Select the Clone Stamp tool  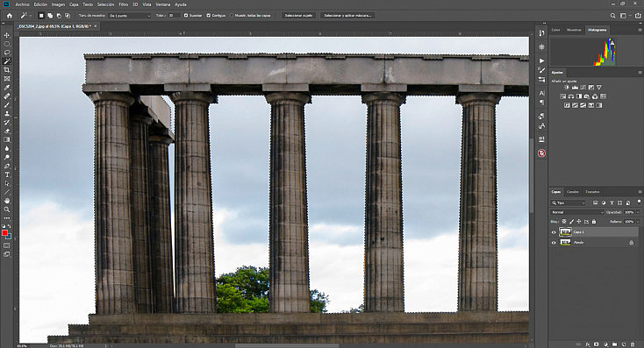point(7,114)
